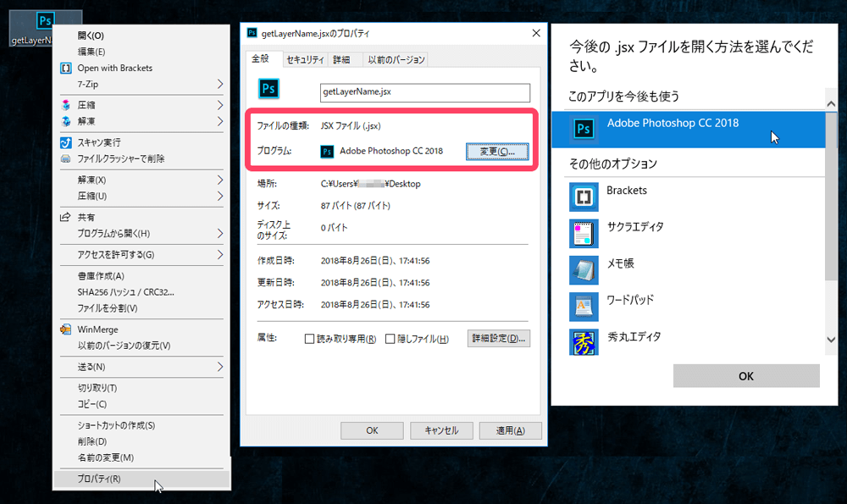
Task: Click OK in the app chooser dialog
Action: pos(746,376)
